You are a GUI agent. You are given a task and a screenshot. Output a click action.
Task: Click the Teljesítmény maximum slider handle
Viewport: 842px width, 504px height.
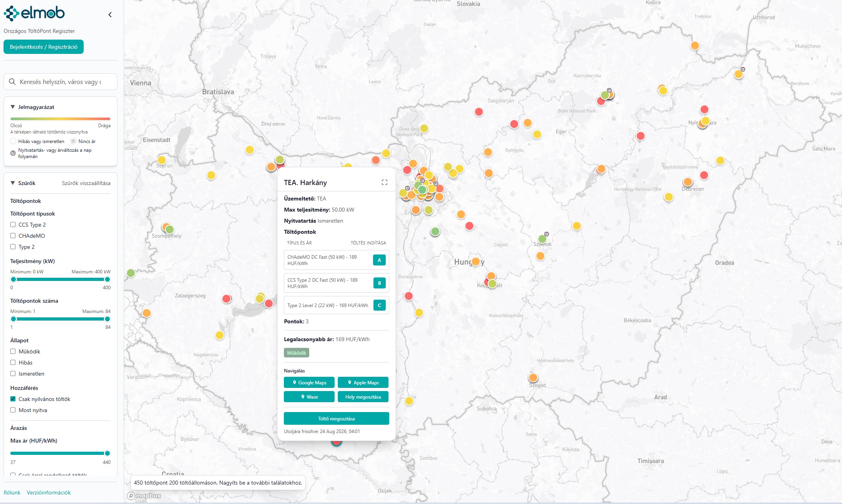tap(107, 279)
